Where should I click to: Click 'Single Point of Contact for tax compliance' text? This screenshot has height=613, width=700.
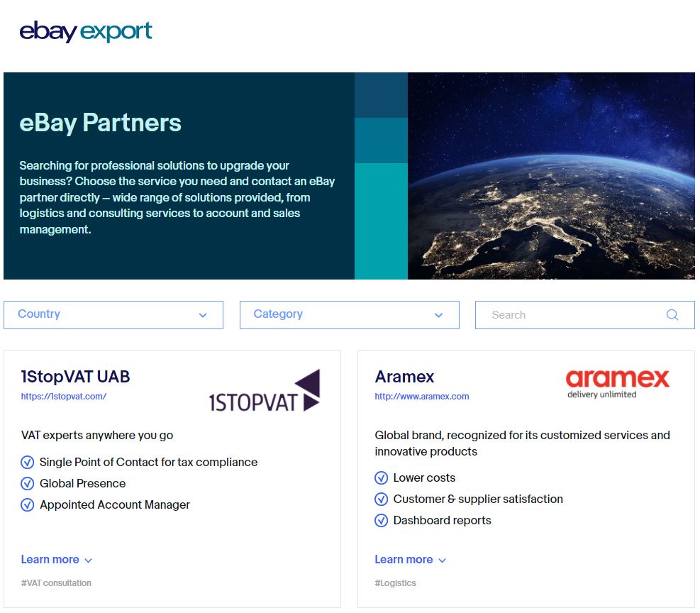click(149, 462)
